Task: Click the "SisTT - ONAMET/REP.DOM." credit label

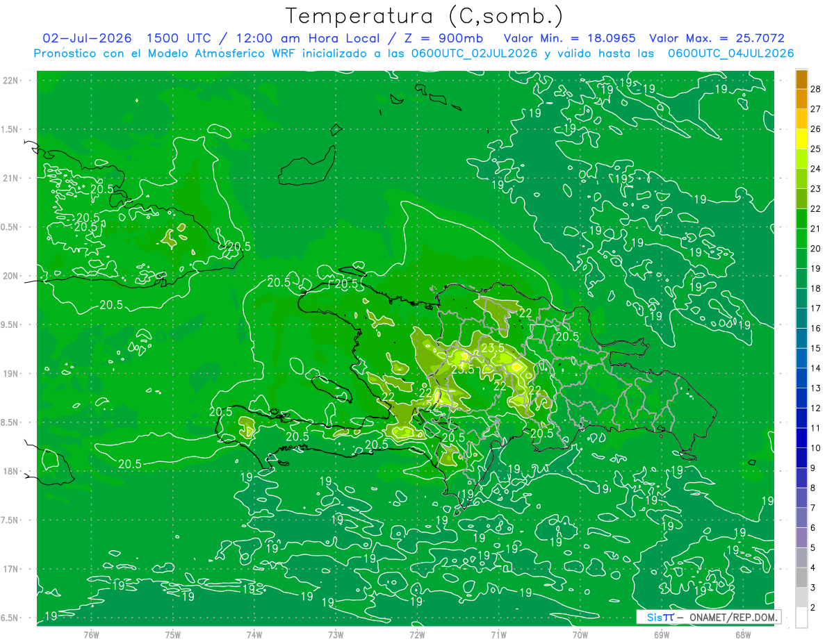Action: 709,617
